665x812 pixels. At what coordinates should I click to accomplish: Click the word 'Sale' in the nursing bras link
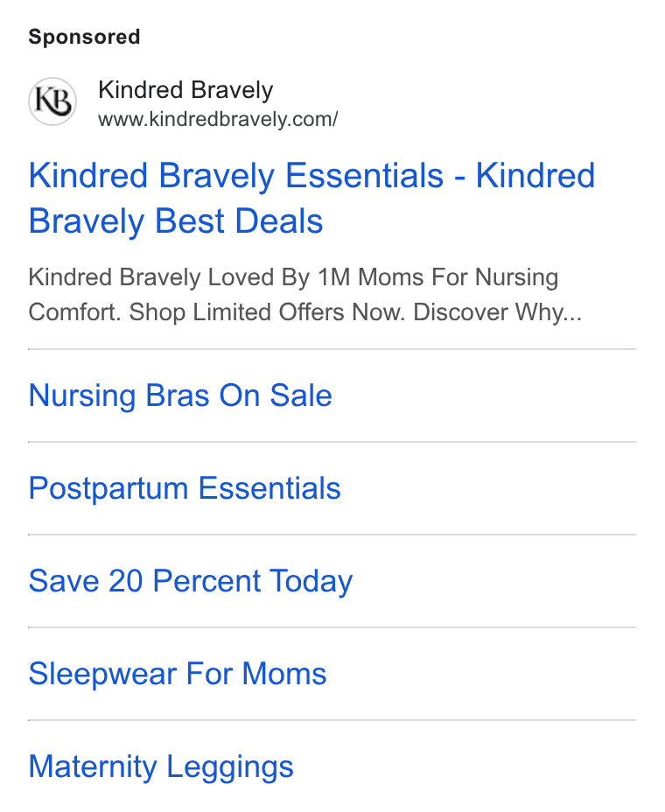[301, 395]
